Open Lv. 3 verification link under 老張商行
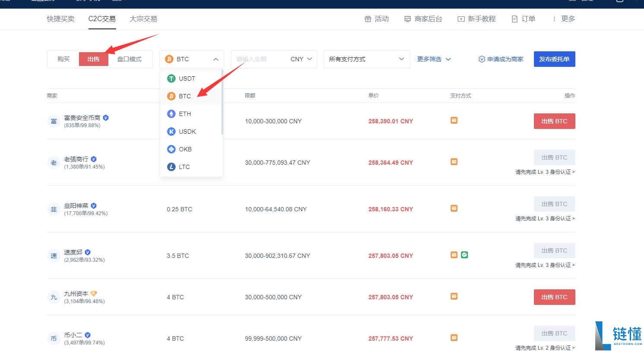Image resolution: width=644 pixels, height=351 pixels. (x=545, y=172)
